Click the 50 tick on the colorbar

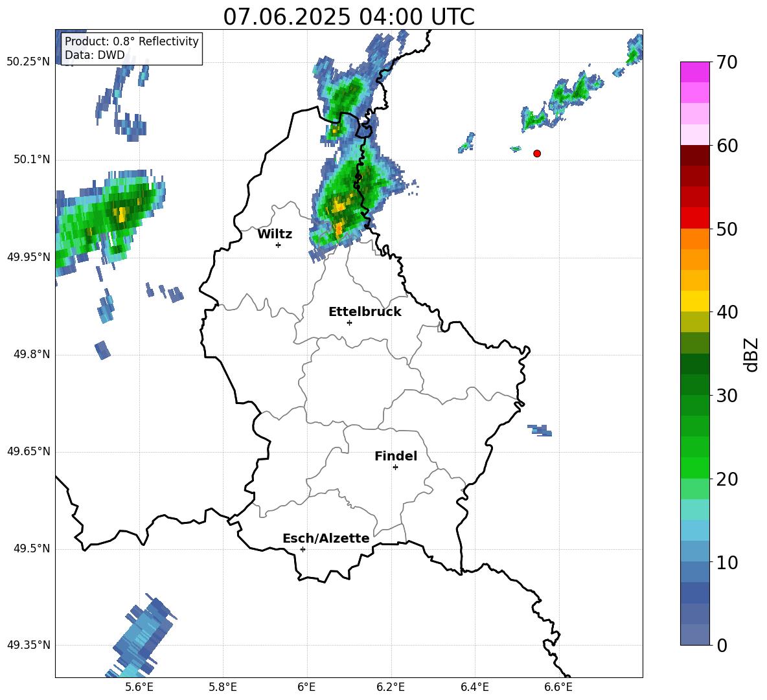pos(726,229)
